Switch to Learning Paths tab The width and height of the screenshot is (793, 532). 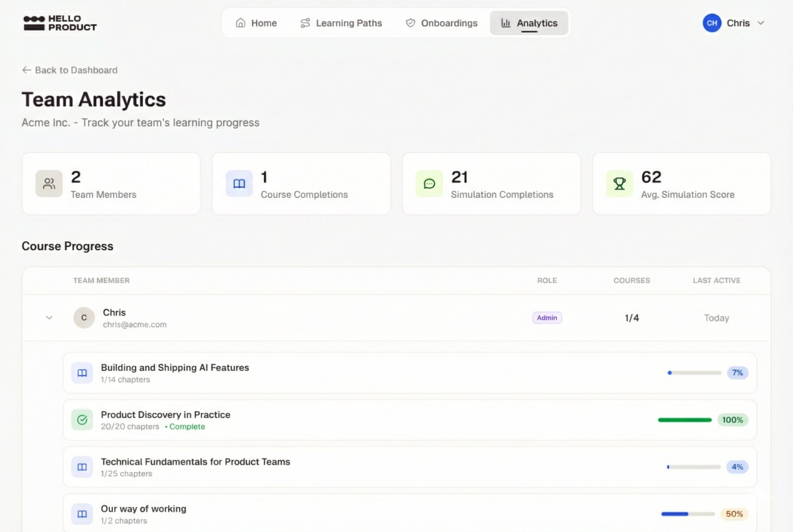click(341, 23)
